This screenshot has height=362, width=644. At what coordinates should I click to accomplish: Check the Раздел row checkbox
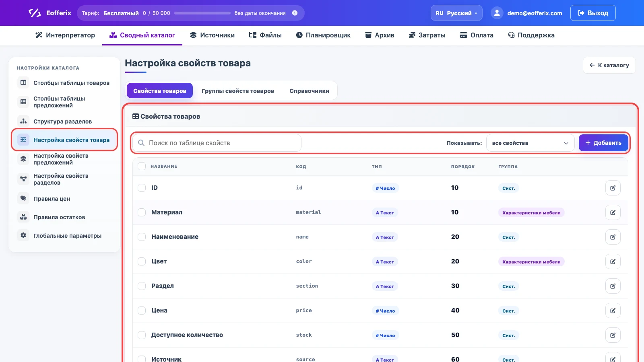[142, 286]
